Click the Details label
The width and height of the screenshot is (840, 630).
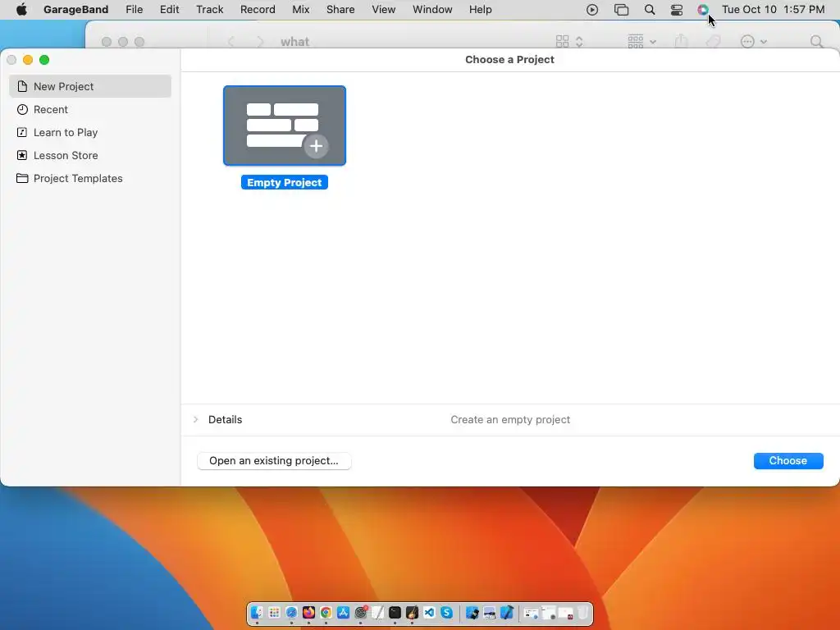[x=225, y=419]
